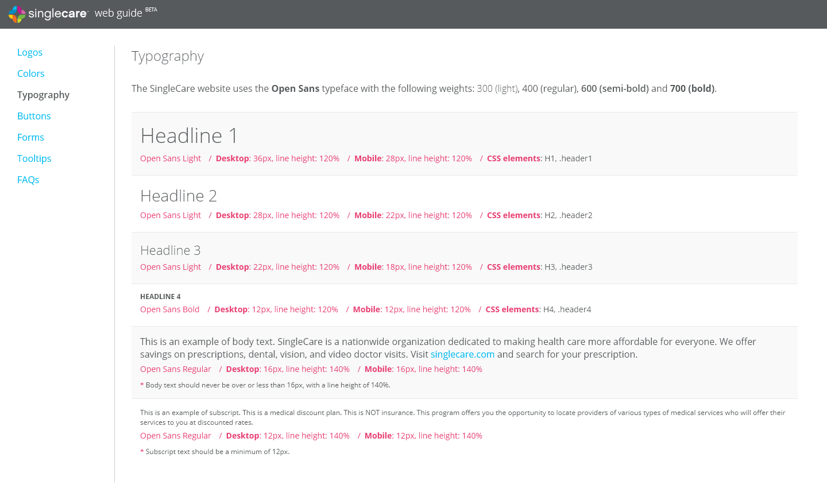Go to the FAQs page

(28, 180)
